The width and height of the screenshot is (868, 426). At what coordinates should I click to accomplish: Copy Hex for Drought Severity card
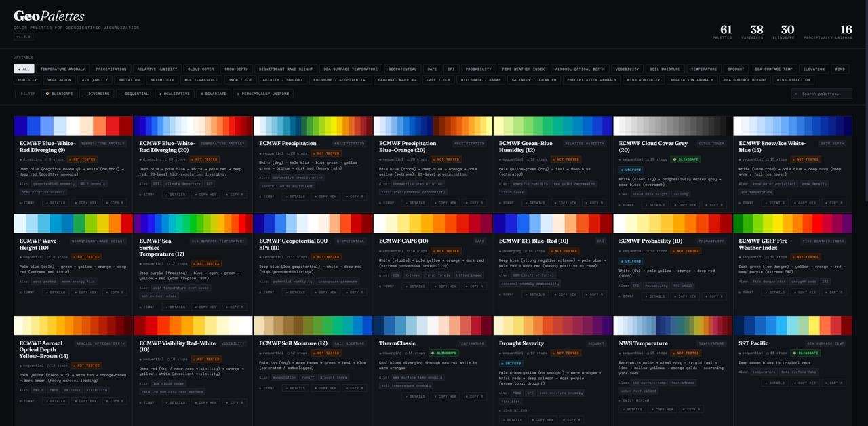tap(542, 420)
